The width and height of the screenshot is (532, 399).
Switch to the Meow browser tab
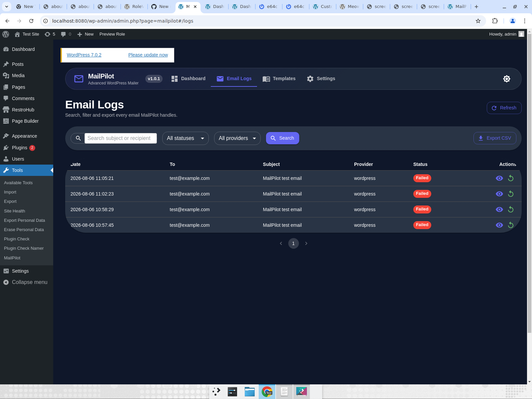(x=349, y=7)
